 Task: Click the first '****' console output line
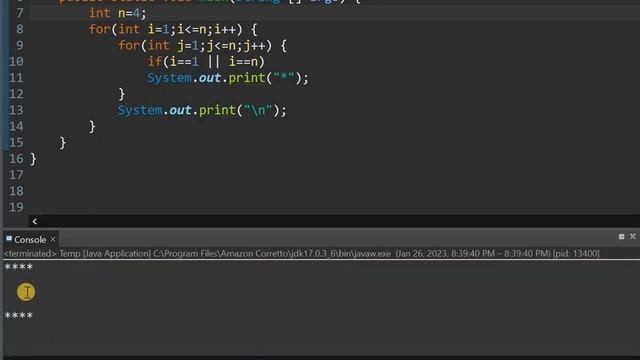(18, 267)
